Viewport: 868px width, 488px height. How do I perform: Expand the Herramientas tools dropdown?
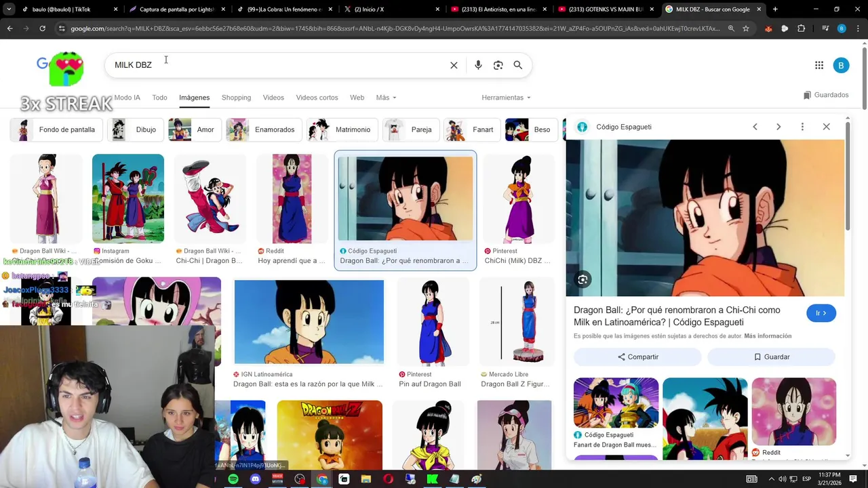[506, 98]
